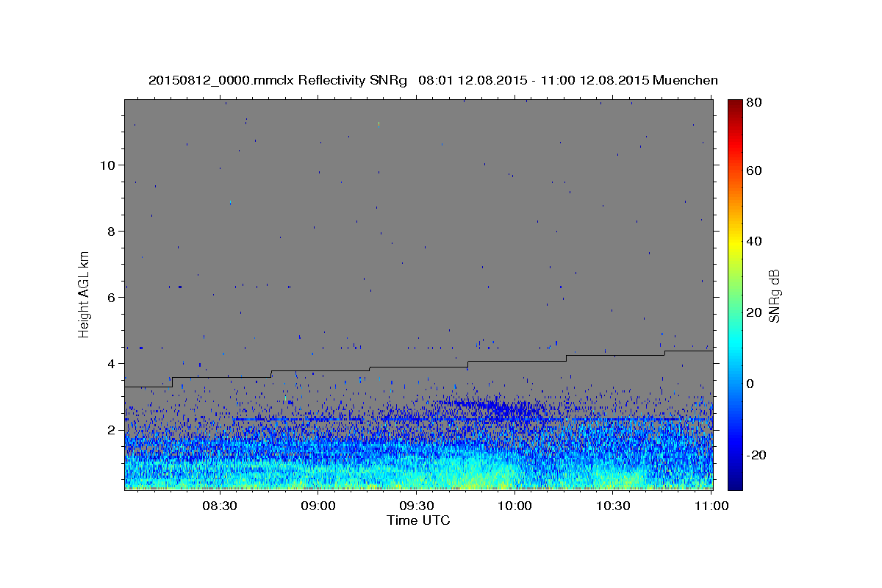Click the yellow section of the colorbar

(x=735, y=241)
